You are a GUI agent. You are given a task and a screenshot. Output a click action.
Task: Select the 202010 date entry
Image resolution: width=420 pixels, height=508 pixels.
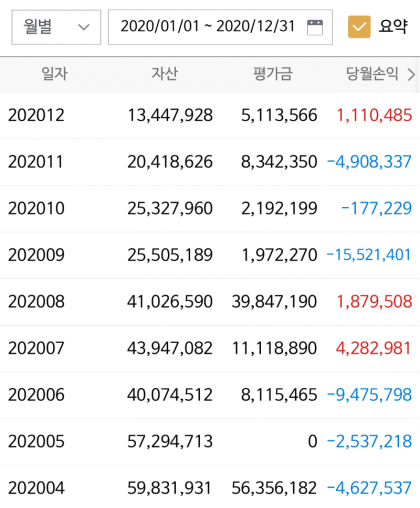point(36,208)
